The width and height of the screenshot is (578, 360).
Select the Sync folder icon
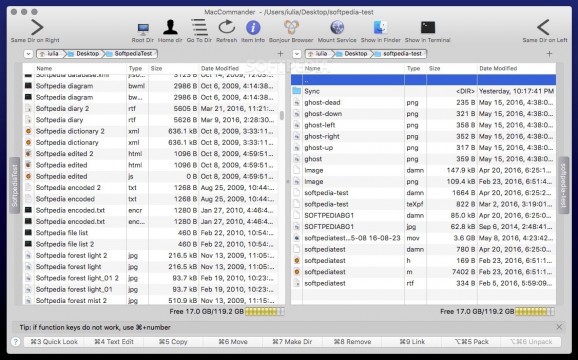click(x=297, y=91)
